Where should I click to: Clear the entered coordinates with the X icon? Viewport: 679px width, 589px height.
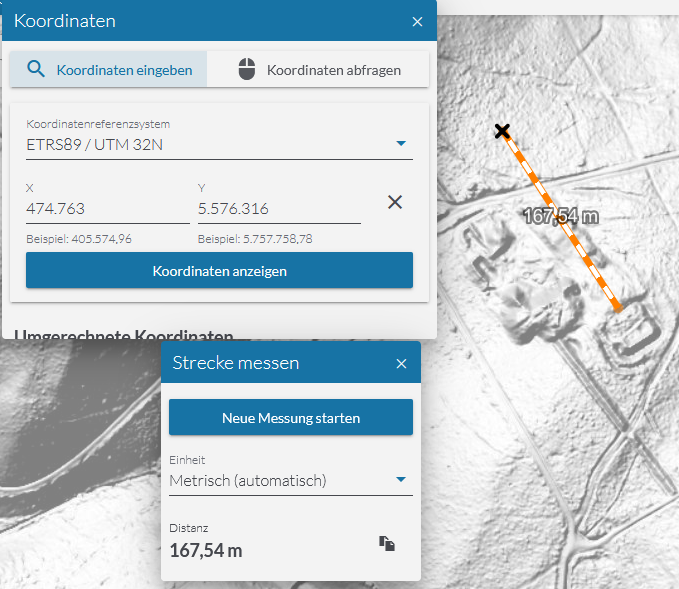[x=394, y=202]
